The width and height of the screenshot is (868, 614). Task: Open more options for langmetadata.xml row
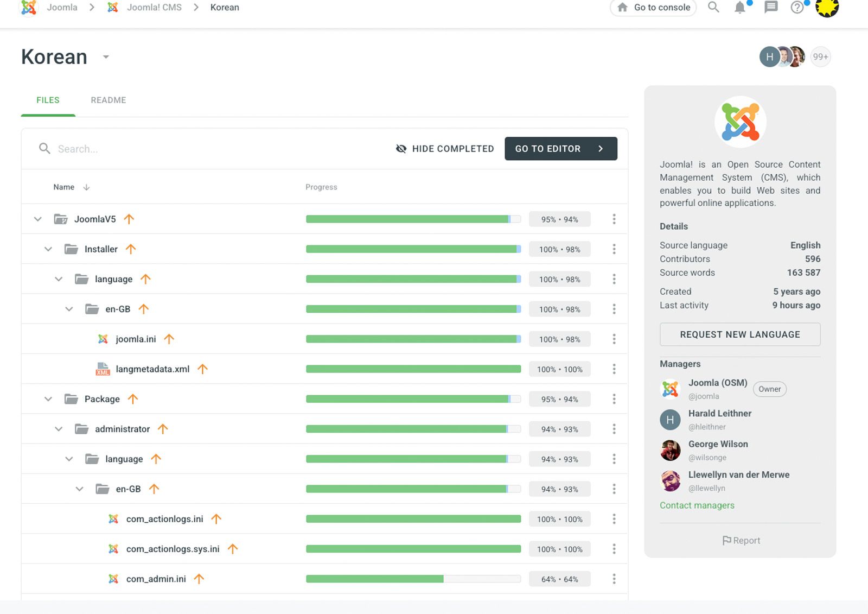pos(614,369)
